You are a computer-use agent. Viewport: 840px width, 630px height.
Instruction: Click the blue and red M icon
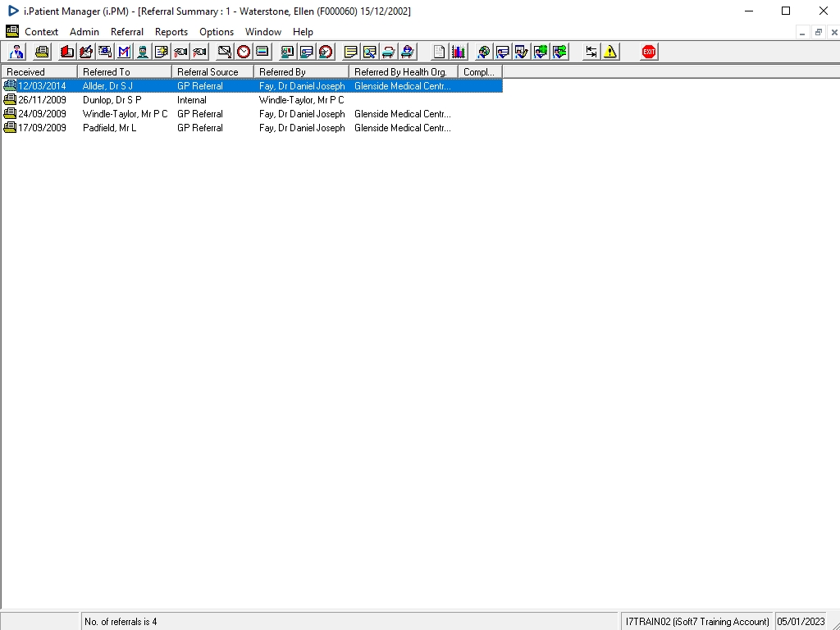pyautogui.click(x=124, y=52)
